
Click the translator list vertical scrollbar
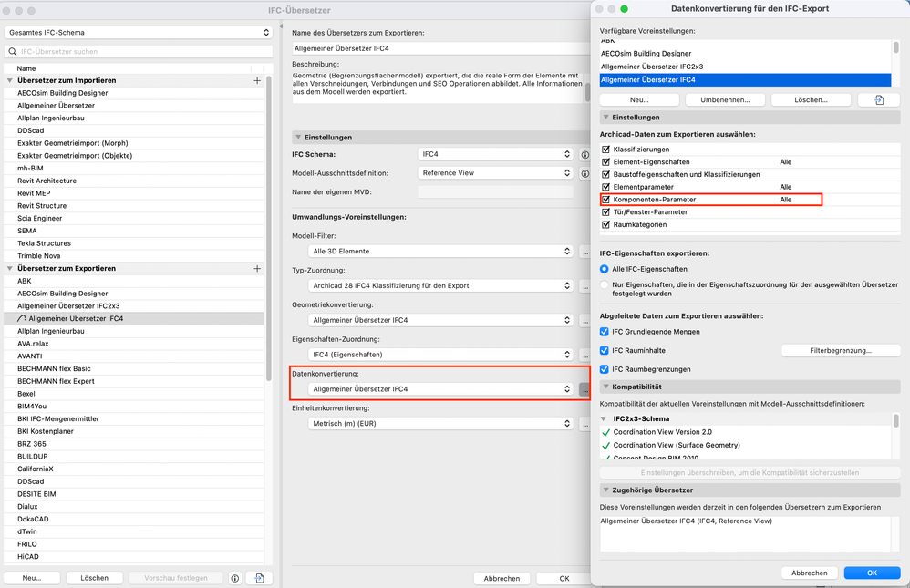269,229
